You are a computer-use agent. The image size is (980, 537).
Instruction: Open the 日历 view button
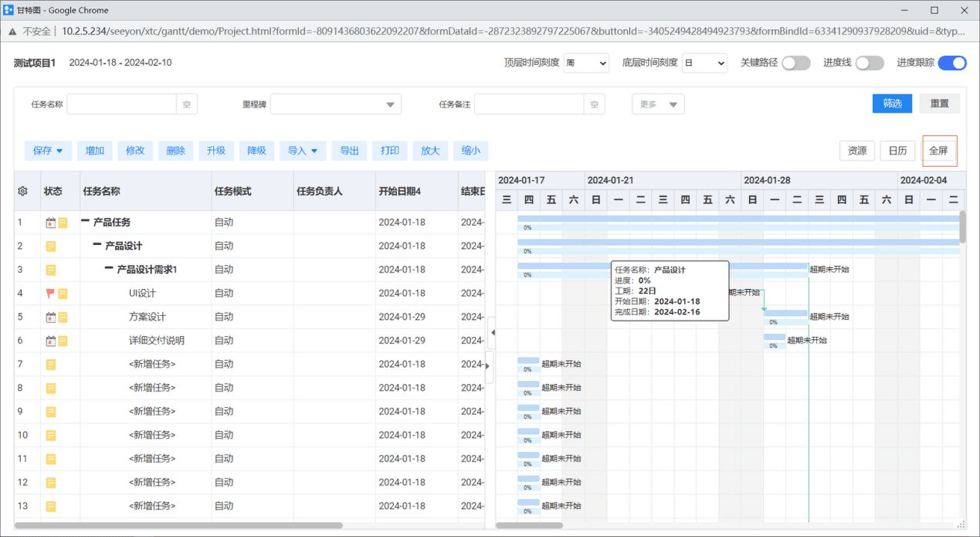(x=897, y=151)
